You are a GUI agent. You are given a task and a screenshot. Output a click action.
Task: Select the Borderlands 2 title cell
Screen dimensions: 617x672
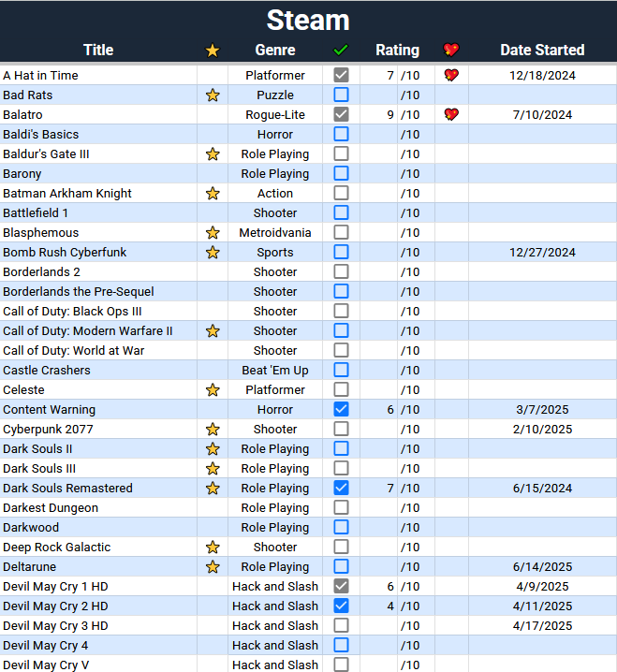point(98,271)
